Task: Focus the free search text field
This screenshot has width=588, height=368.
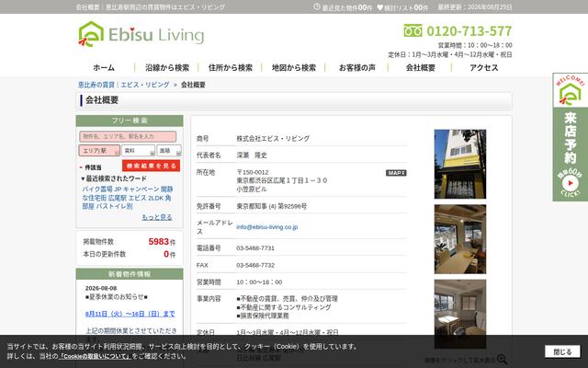Action: [x=128, y=136]
